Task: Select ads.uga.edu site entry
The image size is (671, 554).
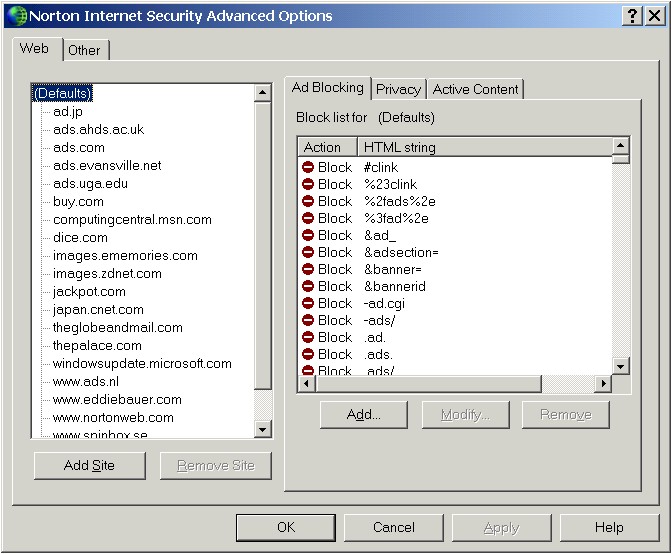Action: (90, 184)
